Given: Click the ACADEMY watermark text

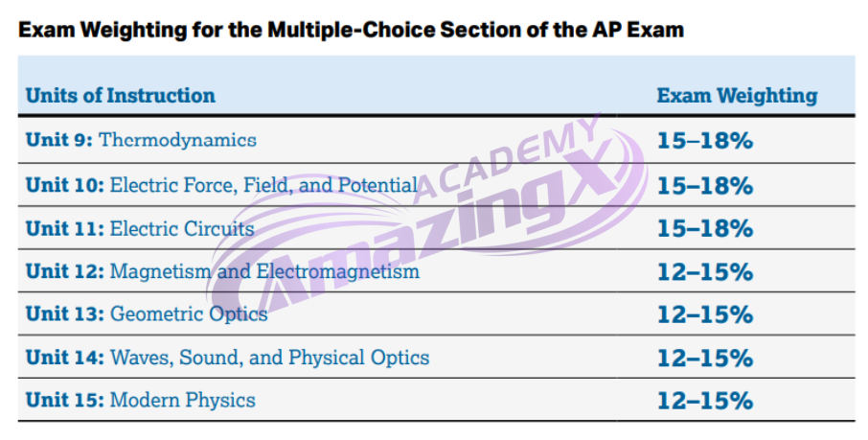Looking at the screenshot, I should tap(507, 158).
